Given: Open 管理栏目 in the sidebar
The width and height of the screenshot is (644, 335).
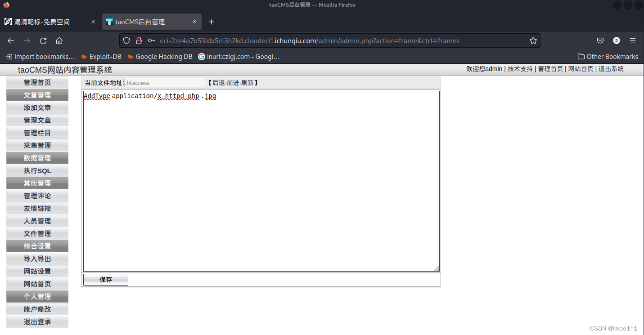Looking at the screenshot, I should click(37, 133).
